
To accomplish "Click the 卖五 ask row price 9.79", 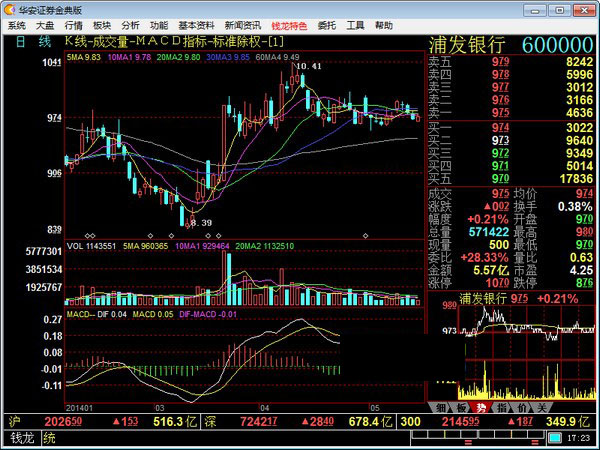I will (x=501, y=62).
